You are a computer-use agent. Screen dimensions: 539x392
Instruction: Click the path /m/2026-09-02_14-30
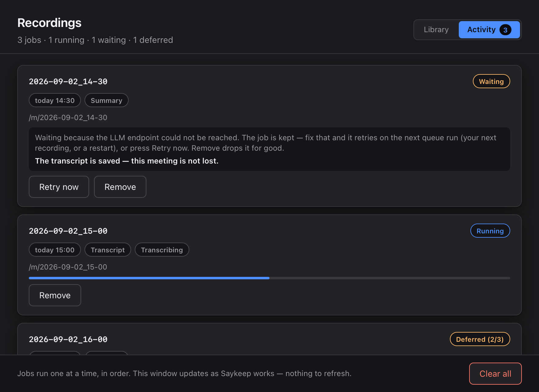point(68,118)
